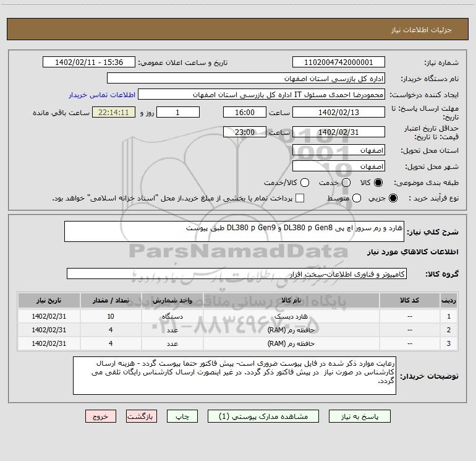Select the خدمت radio button
This screenshot has height=461, width=476.
click(346, 183)
